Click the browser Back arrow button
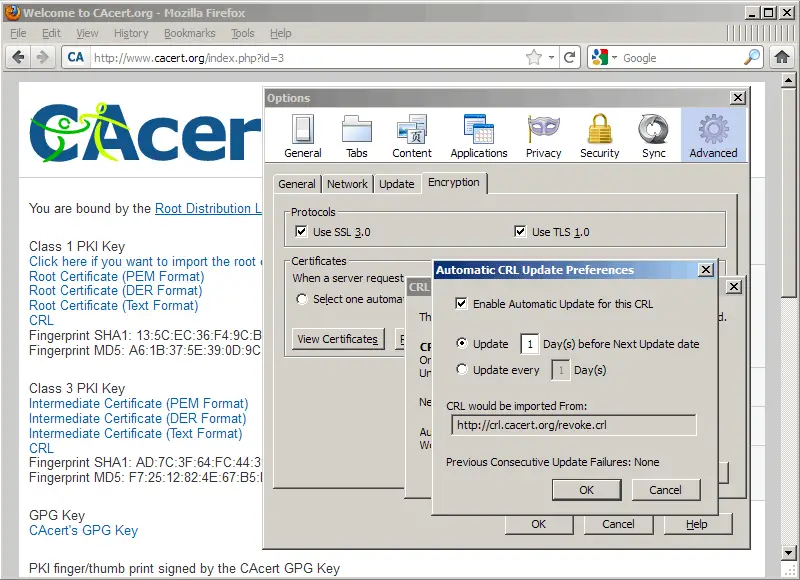The height and width of the screenshot is (580, 800). [x=18, y=57]
